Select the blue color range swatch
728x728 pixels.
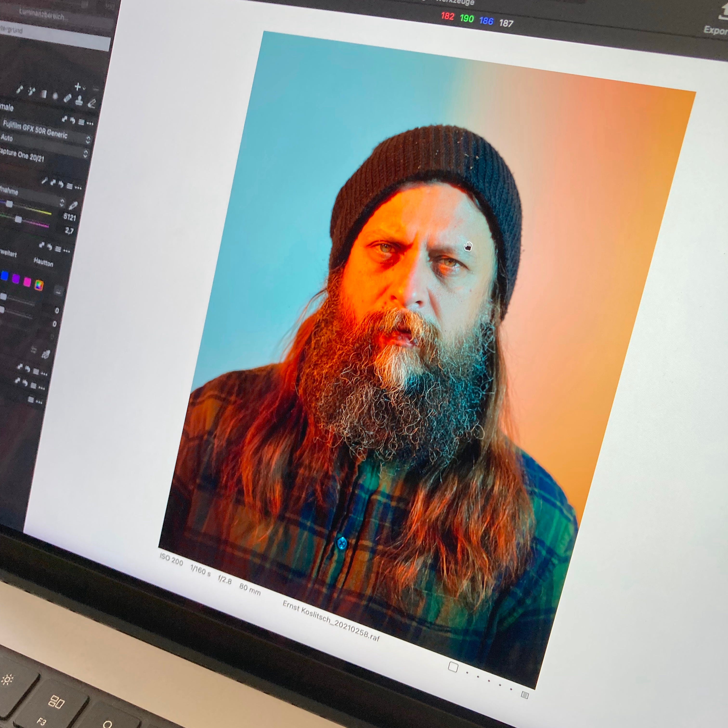click(x=5, y=276)
